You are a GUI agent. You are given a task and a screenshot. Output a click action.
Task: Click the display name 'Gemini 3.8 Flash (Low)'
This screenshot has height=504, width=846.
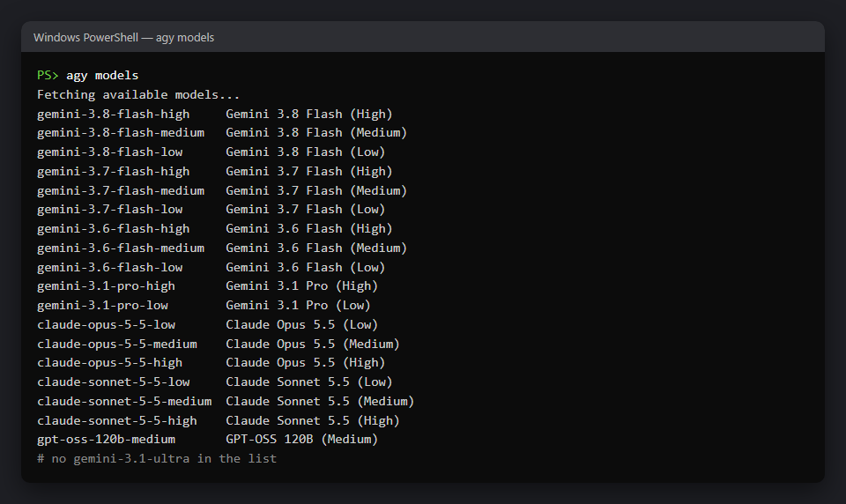tap(306, 152)
